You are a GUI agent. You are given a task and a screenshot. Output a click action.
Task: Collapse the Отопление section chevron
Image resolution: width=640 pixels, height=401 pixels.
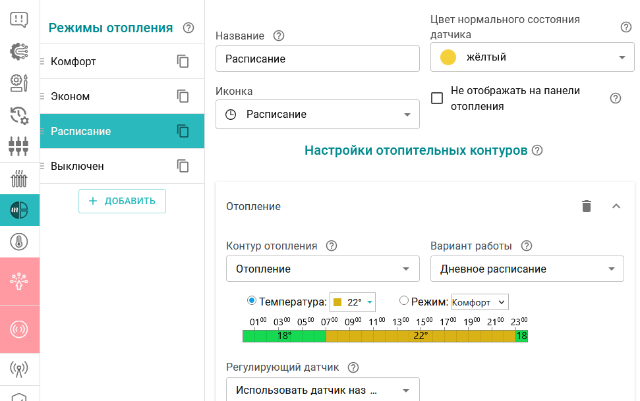[616, 206]
